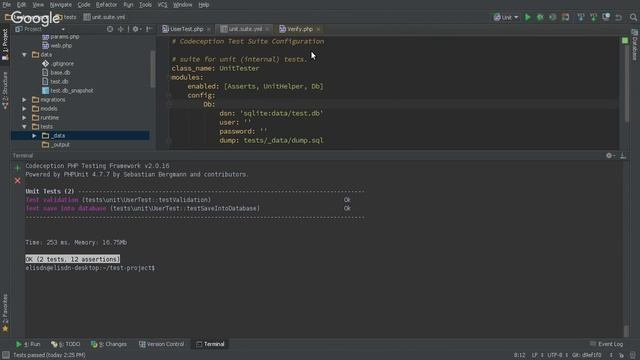Toggle the Database side tool window
This screenshot has height=360, width=640.
tap(635, 45)
